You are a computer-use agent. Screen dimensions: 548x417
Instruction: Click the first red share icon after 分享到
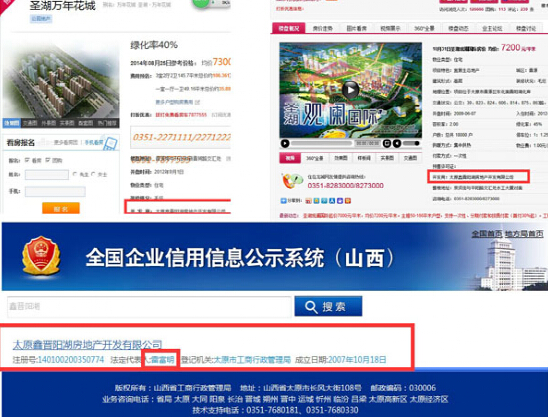tap(308, 201)
